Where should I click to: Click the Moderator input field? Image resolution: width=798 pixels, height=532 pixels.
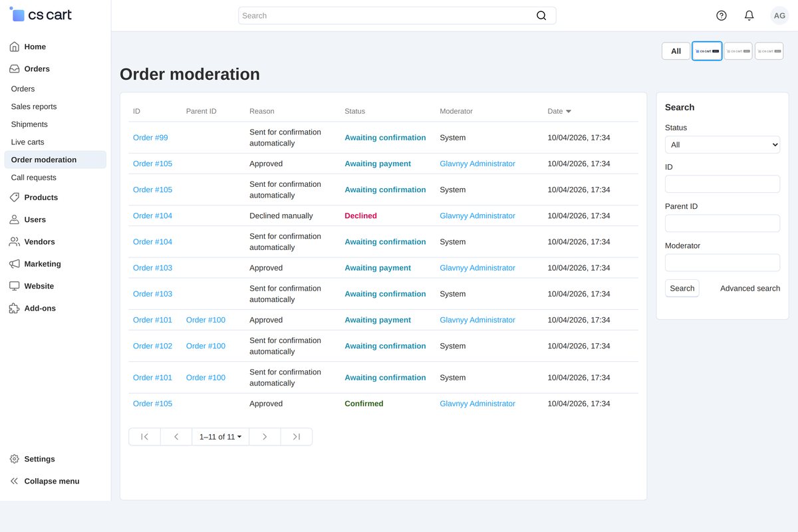722,263
